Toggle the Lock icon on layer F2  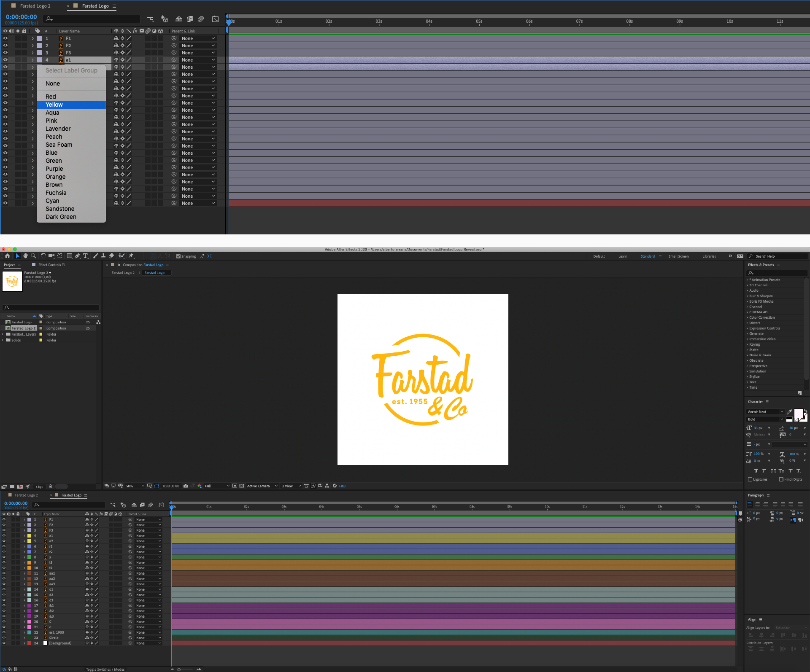point(24,45)
